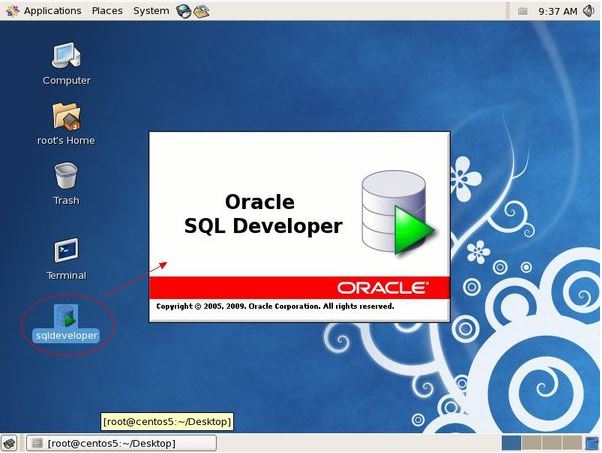The height and width of the screenshot is (453, 602).
Task: Click the volume speaker icon
Action: (x=589, y=11)
